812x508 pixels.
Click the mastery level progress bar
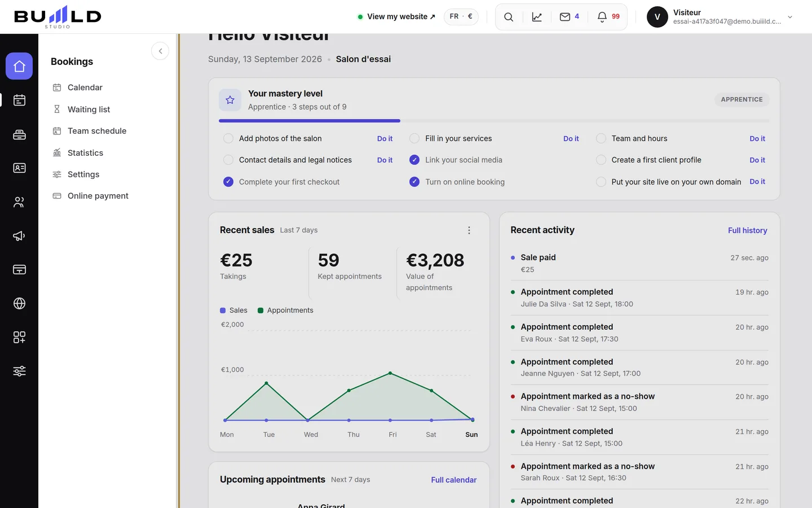tap(494, 121)
